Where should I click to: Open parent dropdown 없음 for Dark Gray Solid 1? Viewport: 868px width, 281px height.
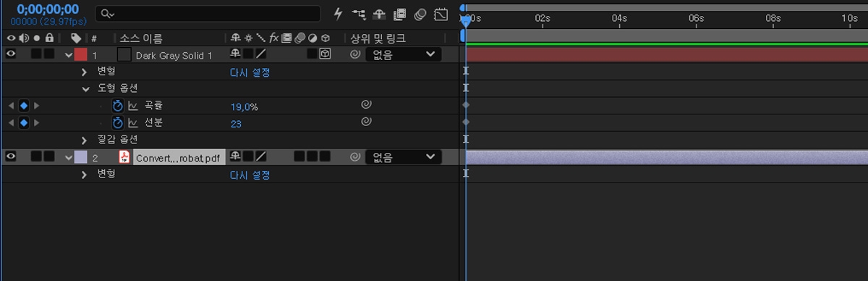403,54
